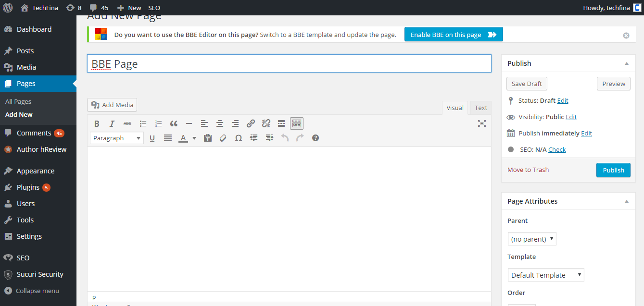This screenshot has height=306, width=644.
Task: Click the page title input field
Action: click(289, 63)
